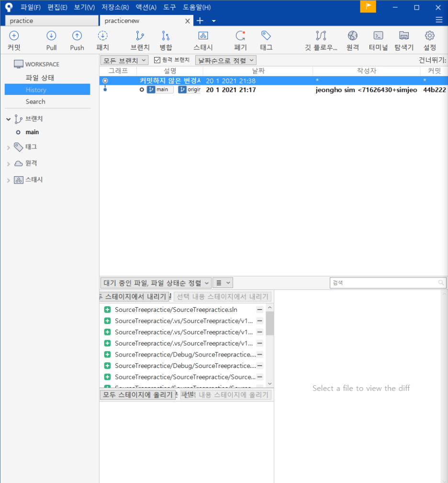The image size is (448, 483).
Task: Toggle the 원격 브랜치 checkbox
Action: (x=157, y=60)
